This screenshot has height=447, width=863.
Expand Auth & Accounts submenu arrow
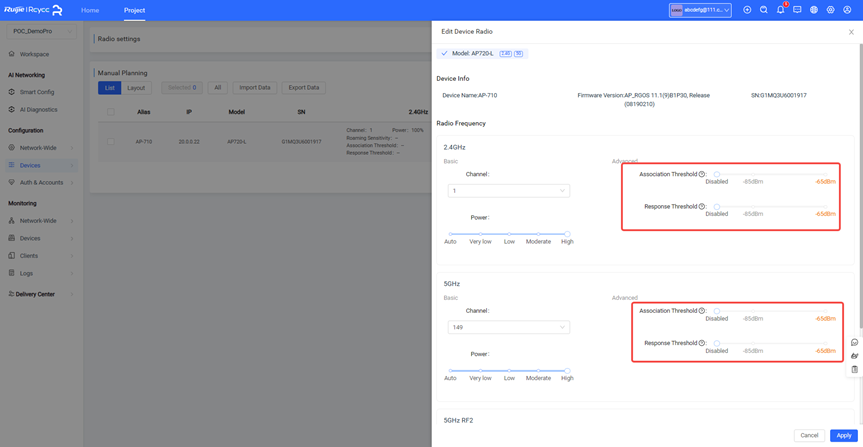72,182
